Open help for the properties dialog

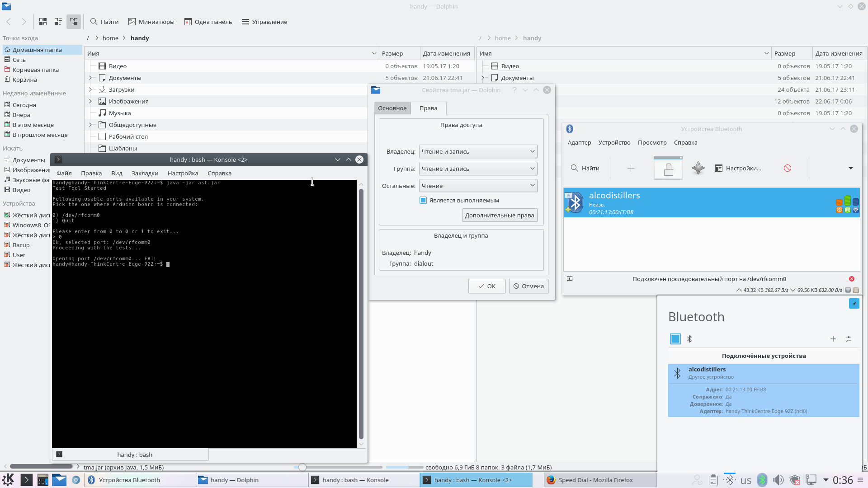pyautogui.click(x=514, y=90)
